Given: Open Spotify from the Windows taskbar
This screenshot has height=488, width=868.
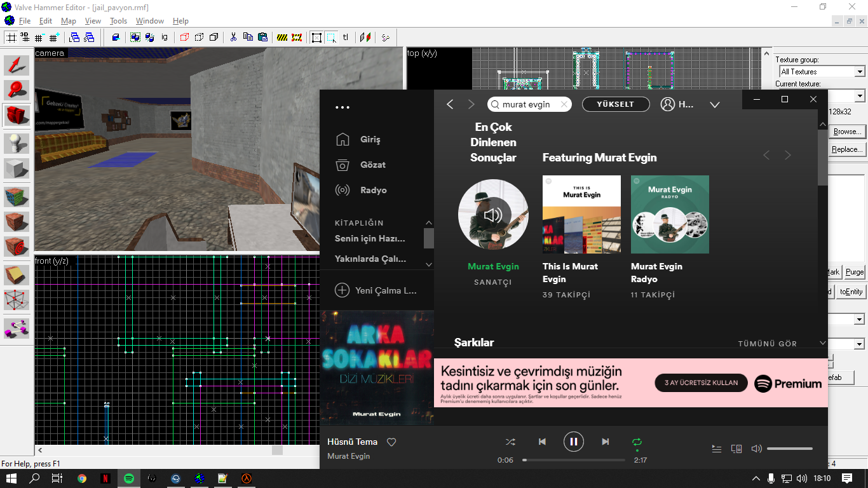Looking at the screenshot, I should [x=129, y=478].
